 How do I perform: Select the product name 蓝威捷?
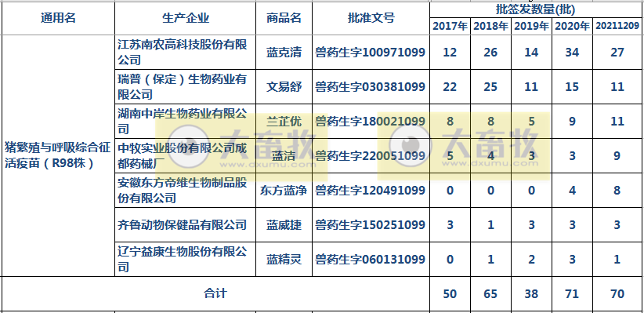tap(284, 225)
